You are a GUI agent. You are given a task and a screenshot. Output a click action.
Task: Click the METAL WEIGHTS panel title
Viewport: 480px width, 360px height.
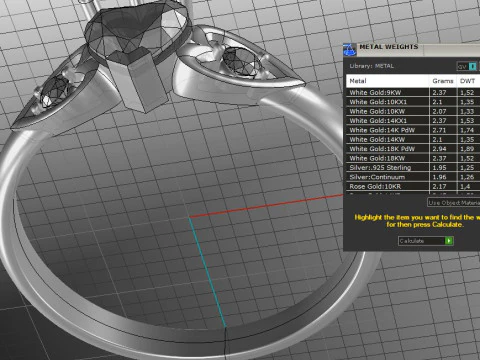388,47
